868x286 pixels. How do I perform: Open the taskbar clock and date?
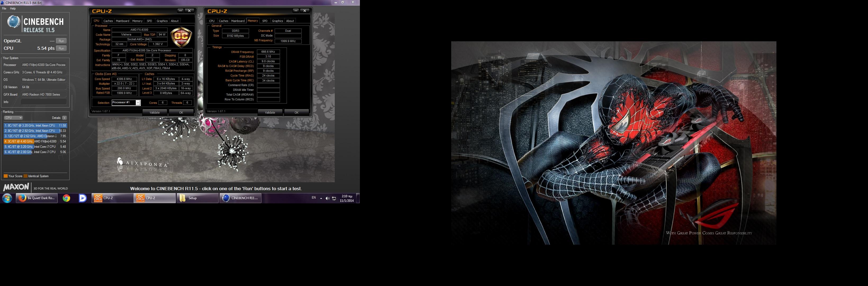click(x=347, y=198)
